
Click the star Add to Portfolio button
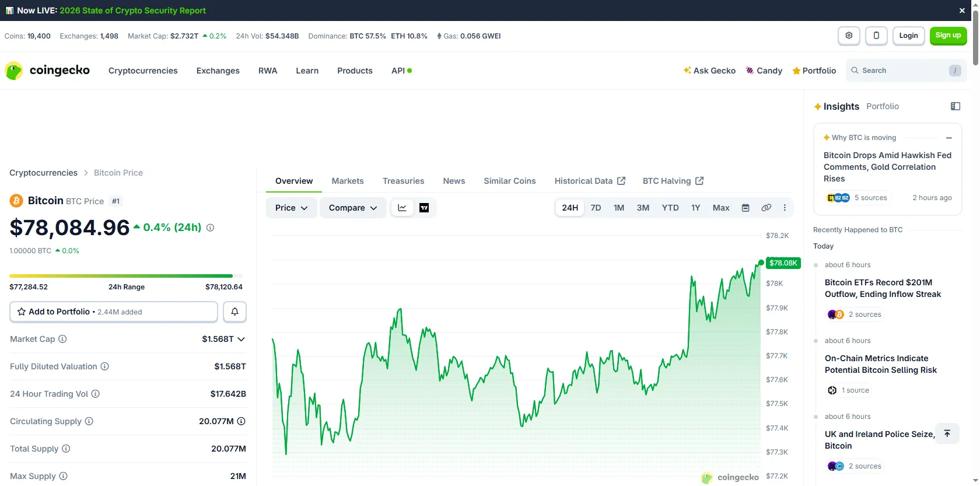114,312
